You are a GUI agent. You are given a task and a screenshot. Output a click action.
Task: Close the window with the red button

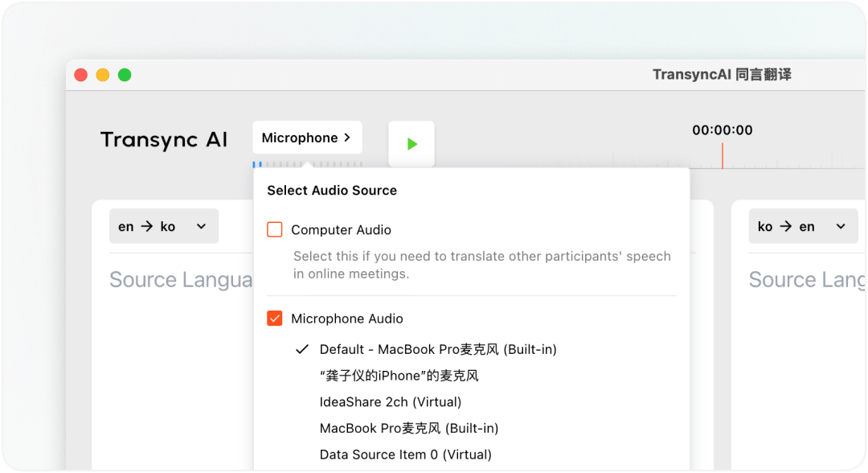pos(81,75)
